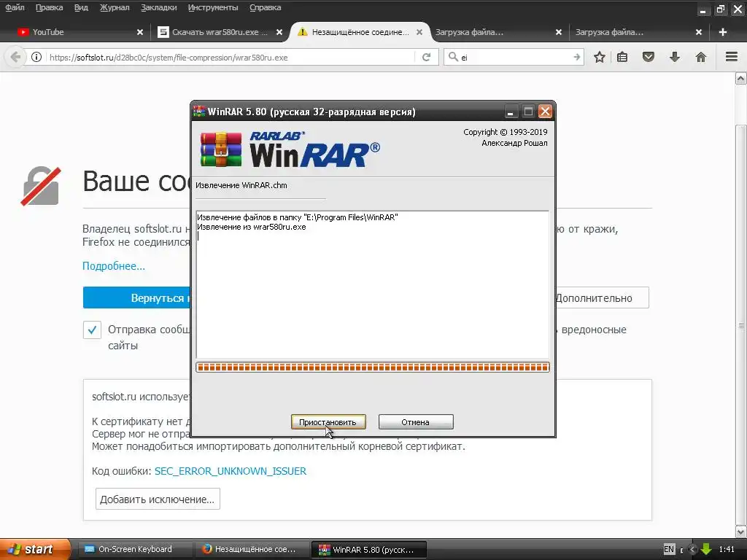Open SEC_ERROR_UNKNOWN_ISSUER error code link
747x560 pixels.
pos(230,471)
